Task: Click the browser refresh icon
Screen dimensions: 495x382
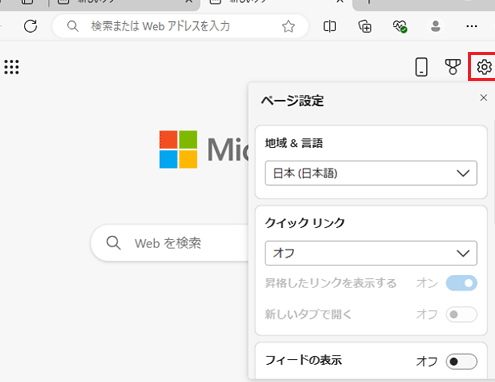Action: point(30,26)
